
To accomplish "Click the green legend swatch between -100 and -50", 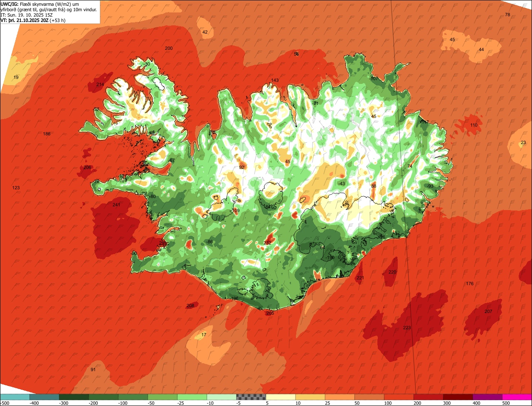I will 133,397.
